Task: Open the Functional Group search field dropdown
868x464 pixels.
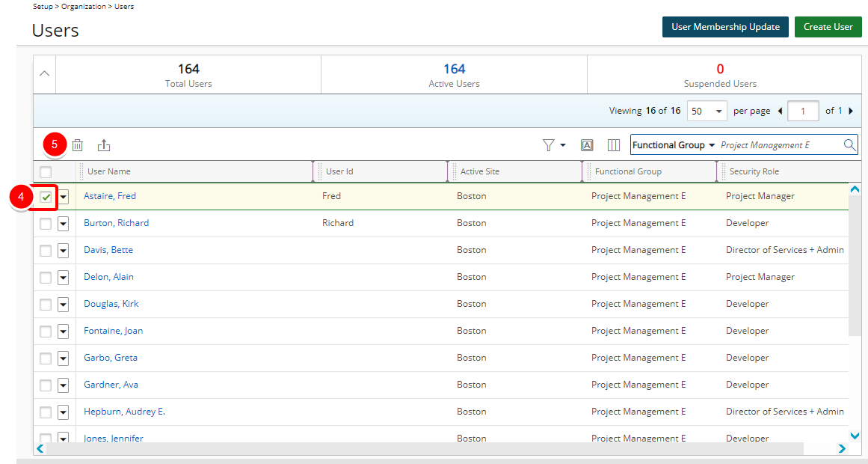Action: tap(674, 145)
